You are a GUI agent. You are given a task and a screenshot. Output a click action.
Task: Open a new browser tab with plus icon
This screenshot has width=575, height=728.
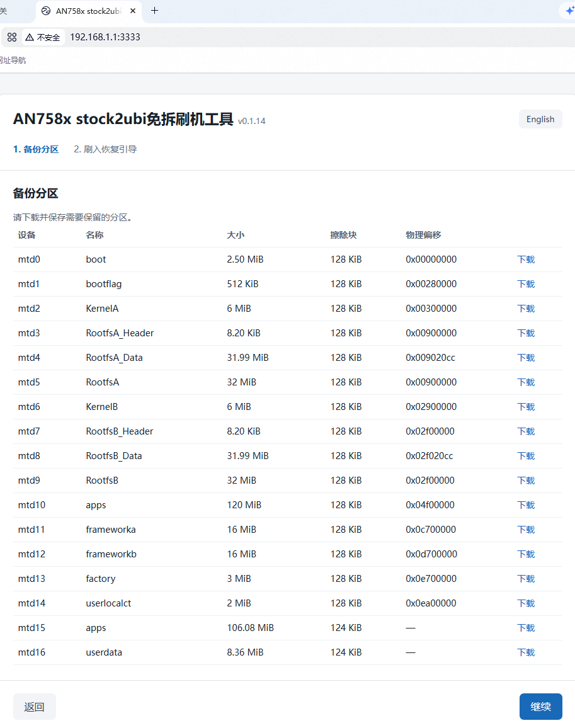click(x=155, y=11)
